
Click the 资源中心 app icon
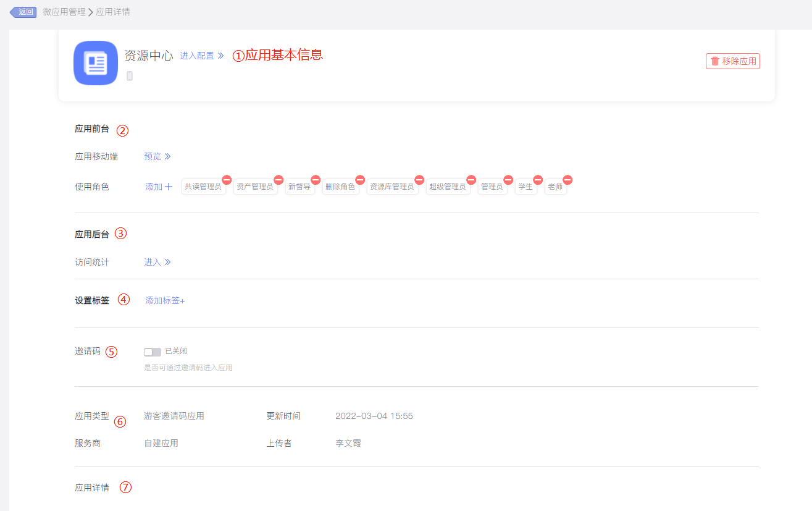pyautogui.click(x=96, y=63)
